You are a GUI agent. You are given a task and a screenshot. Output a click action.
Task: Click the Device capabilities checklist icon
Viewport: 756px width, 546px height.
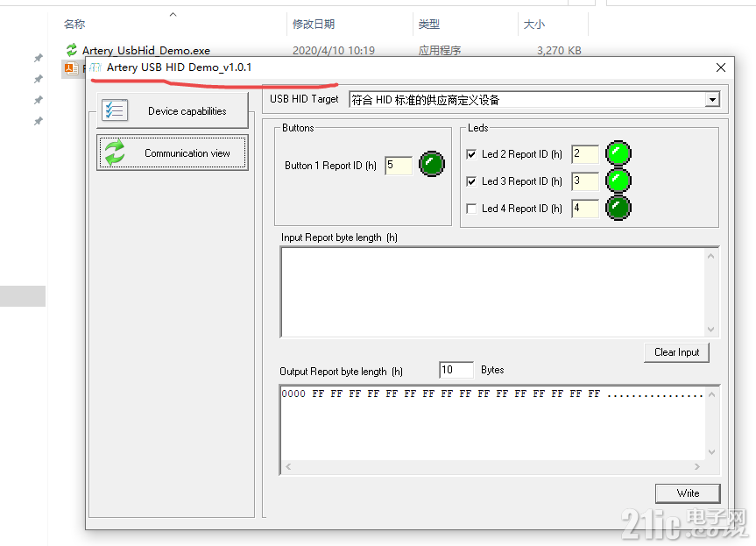115,110
